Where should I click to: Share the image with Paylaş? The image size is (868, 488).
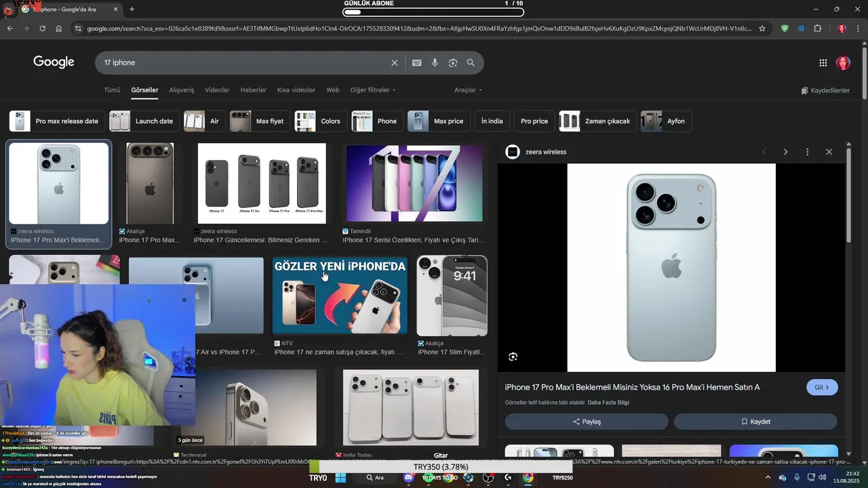pyautogui.click(x=587, y=422)
